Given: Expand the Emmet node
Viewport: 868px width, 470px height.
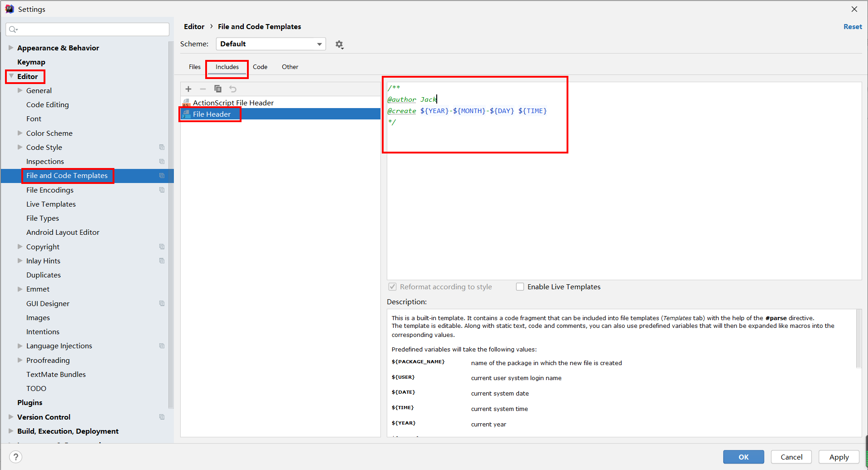Looking at the screenshot, I should 20,289.
